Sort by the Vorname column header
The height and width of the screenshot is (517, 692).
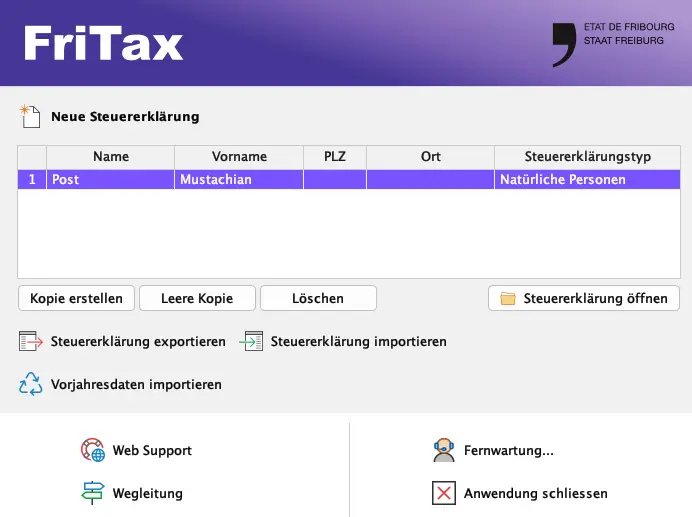pyautogui.click(x=239, y=157)
